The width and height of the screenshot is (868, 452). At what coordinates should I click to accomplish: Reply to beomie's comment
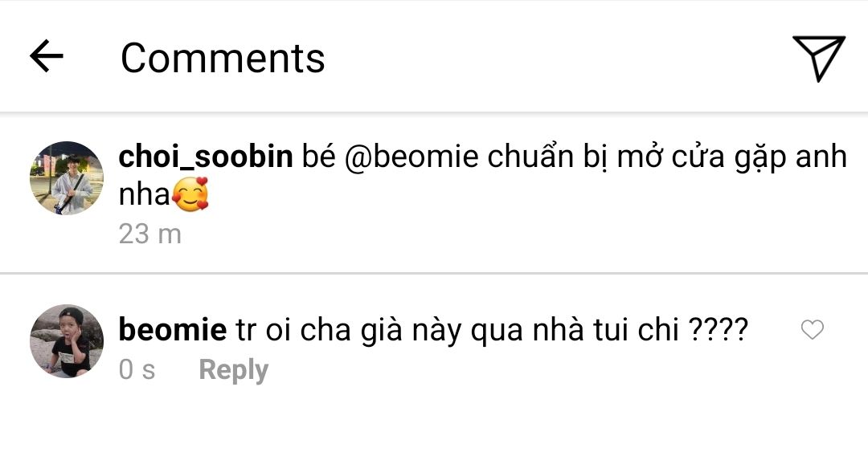(233, 370)
